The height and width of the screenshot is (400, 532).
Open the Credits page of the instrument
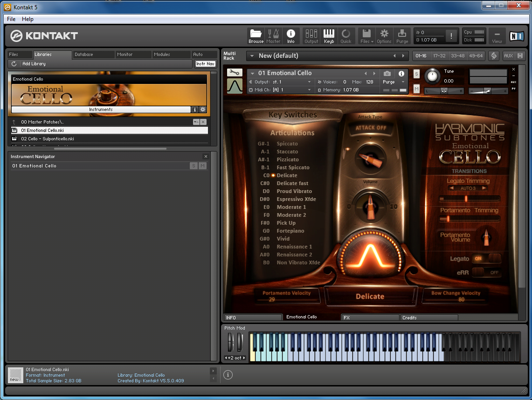click(x=429, y=317)
